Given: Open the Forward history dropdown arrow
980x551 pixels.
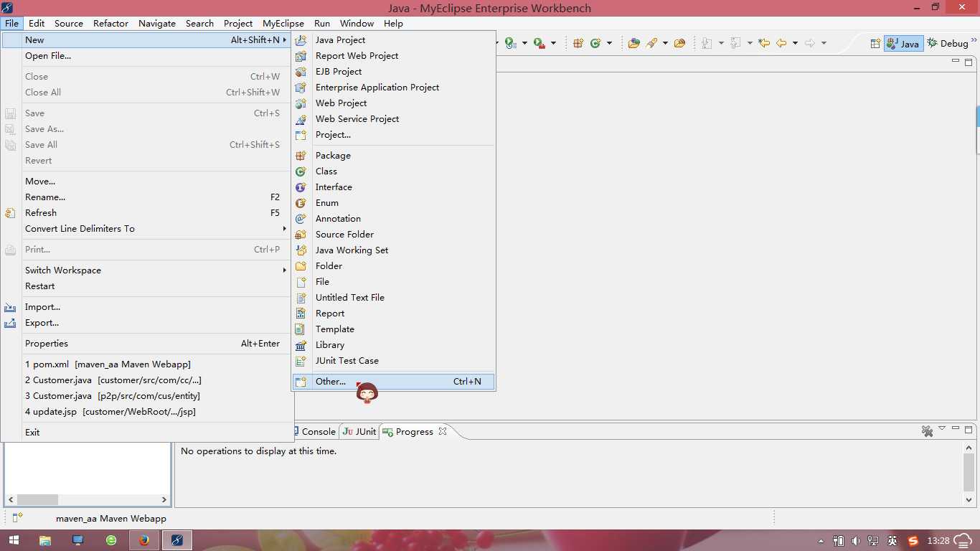Looking at the screenshot, I should 824,43.
